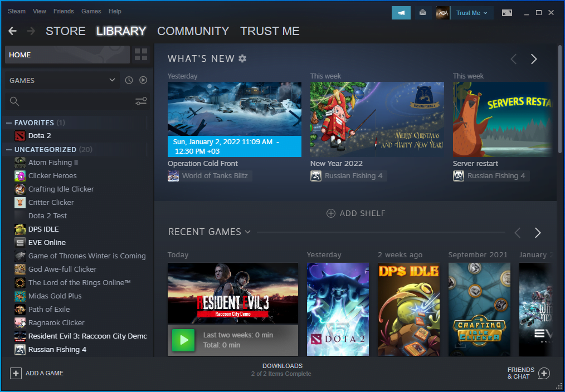Expand the Recent Games shelf dropdown

click(247, 232)
